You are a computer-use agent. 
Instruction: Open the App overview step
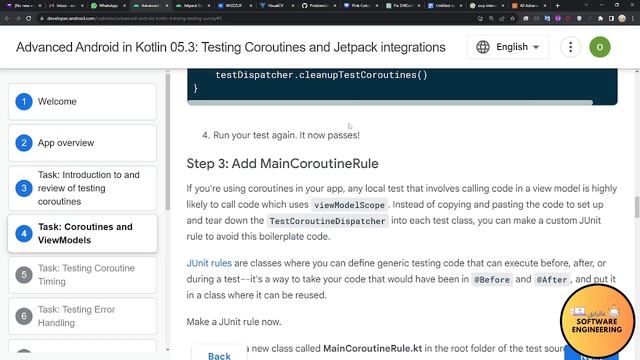[82, 143]
